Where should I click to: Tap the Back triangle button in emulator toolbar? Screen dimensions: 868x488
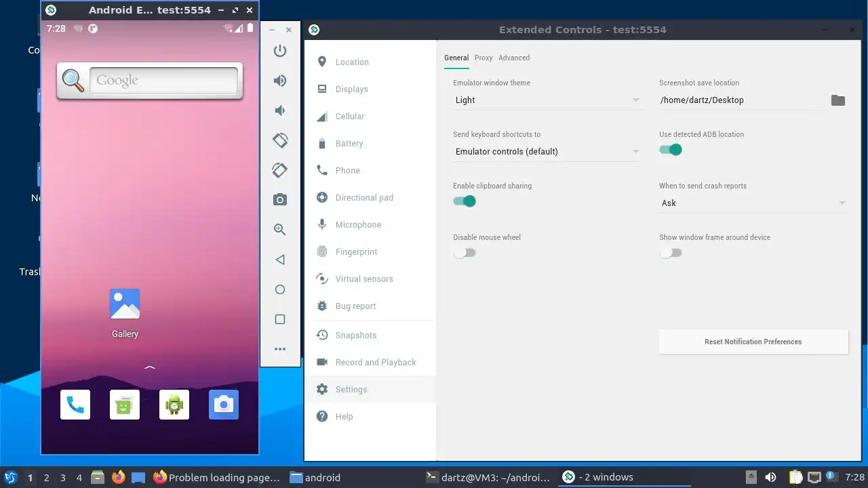280,260
